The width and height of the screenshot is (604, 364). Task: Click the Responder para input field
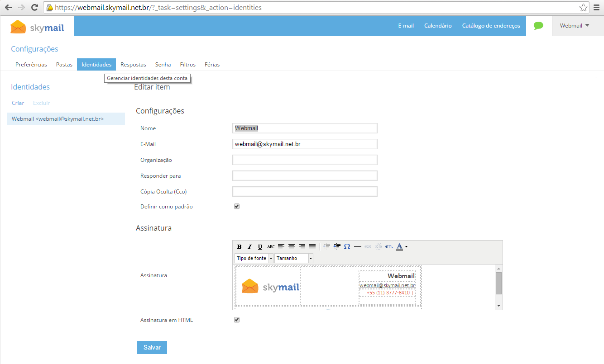(x=305, y=175)
